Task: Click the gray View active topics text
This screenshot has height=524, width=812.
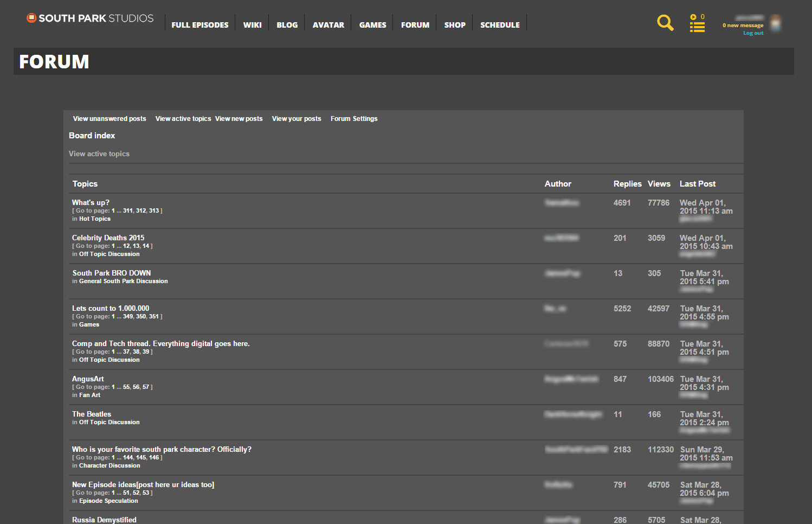Action: tap(99, 154)
